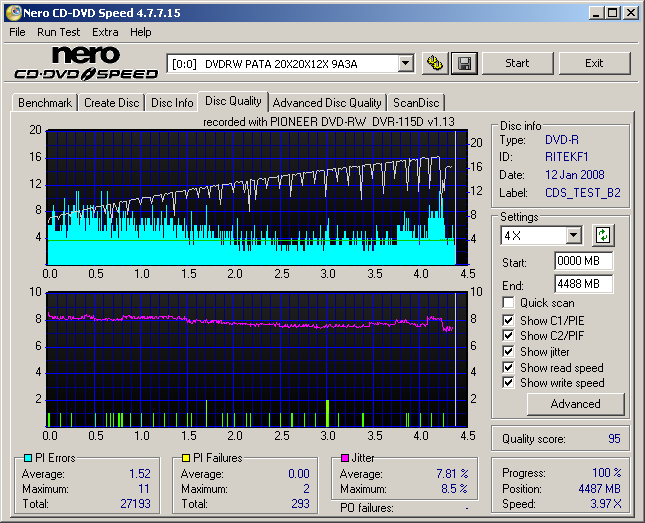This screenshot has height=523, width=645.
Task: Click the Quality score value 95
Action: coord(614,439)
